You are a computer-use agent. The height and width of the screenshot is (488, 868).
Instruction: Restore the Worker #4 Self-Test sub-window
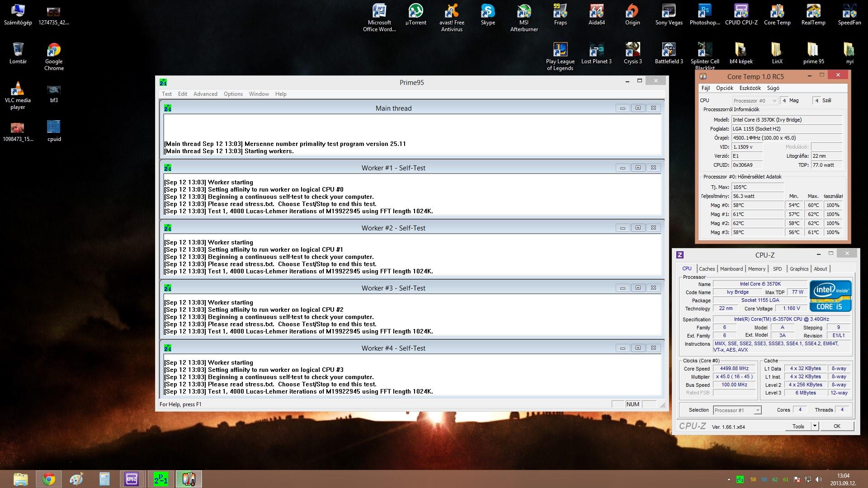point(638,348)
